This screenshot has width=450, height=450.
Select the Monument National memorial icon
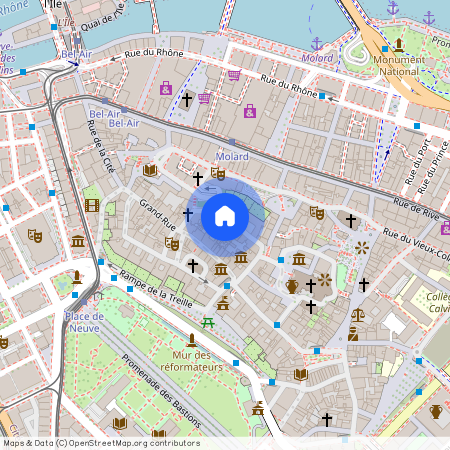point(399,45)
